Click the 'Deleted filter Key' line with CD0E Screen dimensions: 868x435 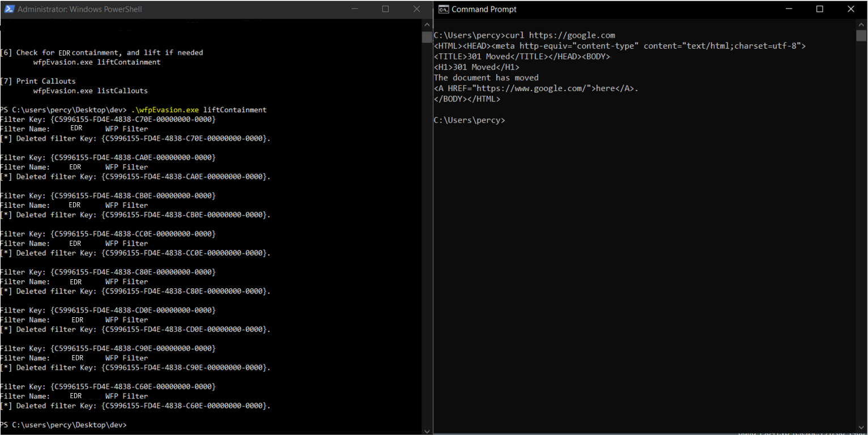(135, 329)
